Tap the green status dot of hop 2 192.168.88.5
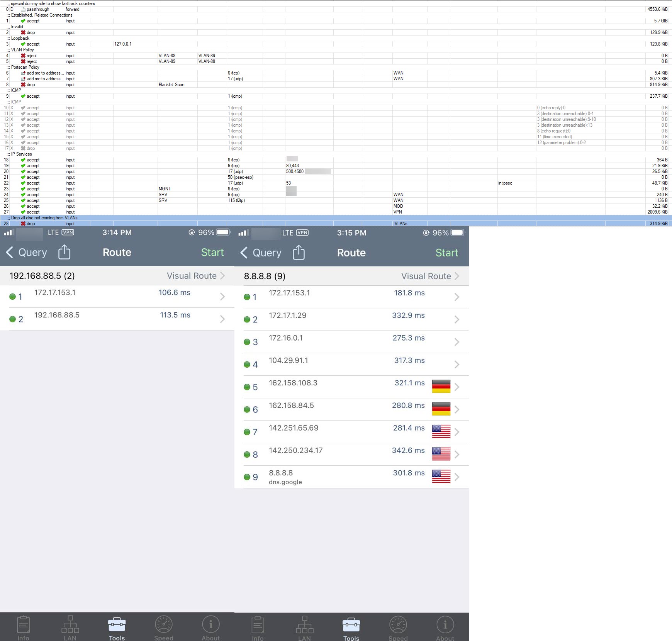Viewport: 672px width, 641px height. [x=12, y=319]
